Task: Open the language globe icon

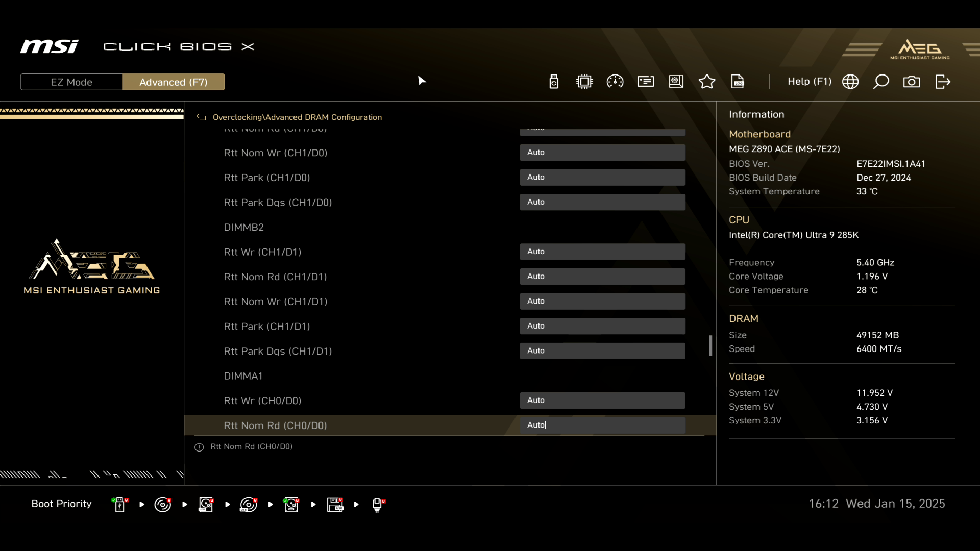Action: coord(850,82)
